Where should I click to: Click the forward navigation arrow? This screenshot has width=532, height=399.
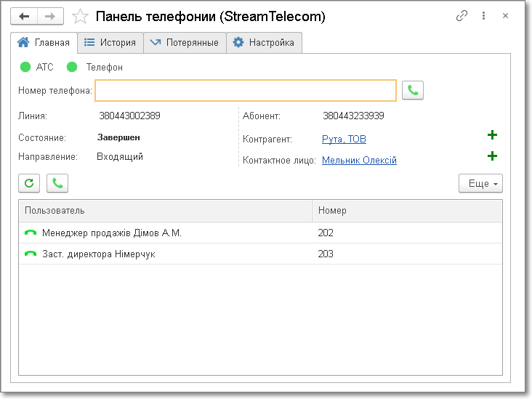coord(50,16)
